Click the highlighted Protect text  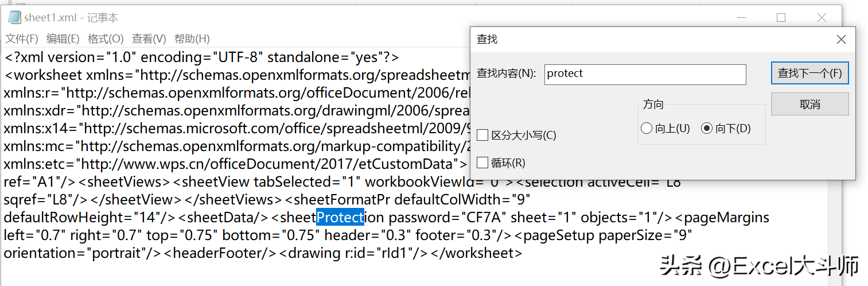[x=340, y=218]
